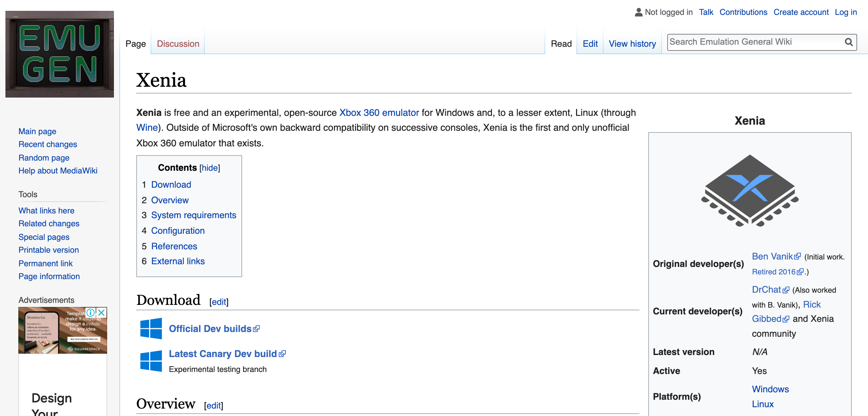The height and width of the screenshot is (416, 868).
Task: Open the Talk link
Action: coord(706,12)
